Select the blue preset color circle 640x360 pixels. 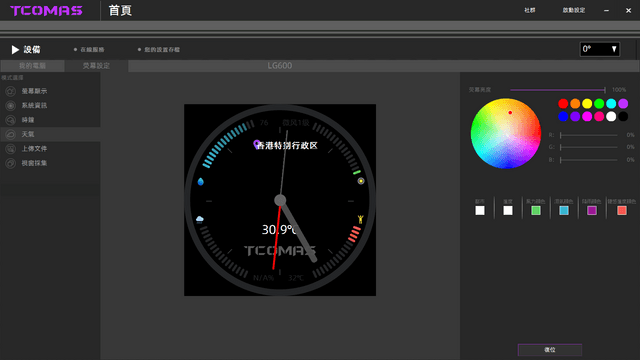(563, 116)
